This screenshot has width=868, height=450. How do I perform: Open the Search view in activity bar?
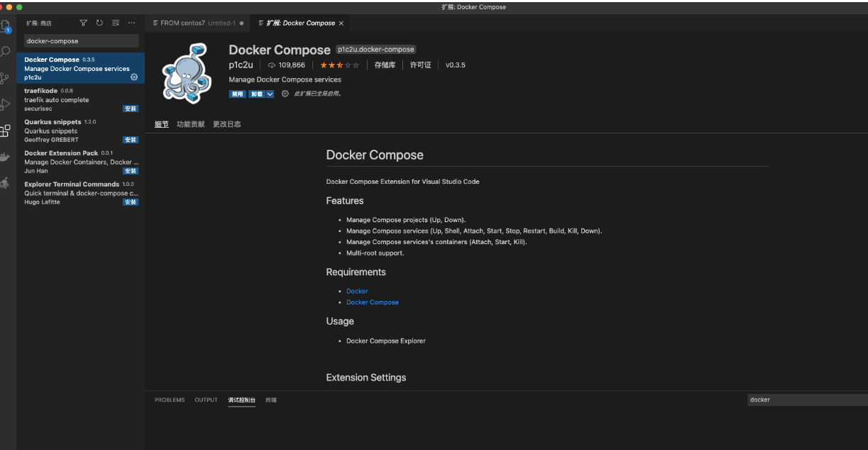[6, 52]
